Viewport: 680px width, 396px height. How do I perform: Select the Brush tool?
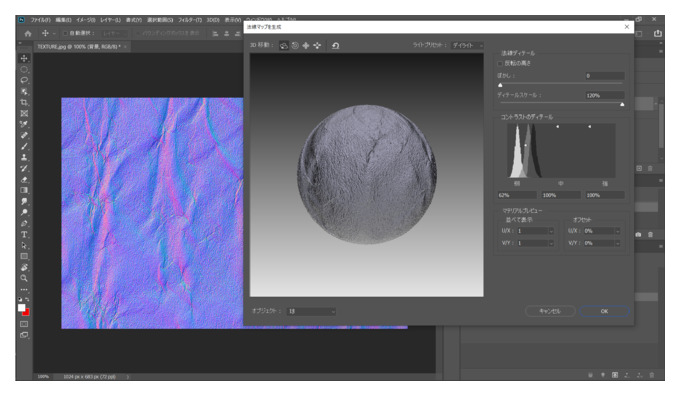24,147
